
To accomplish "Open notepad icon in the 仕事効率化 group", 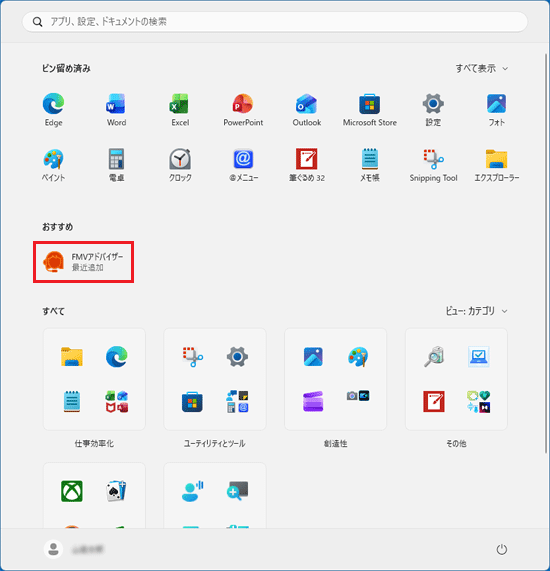I will pyautogui.click(x=72, y=401).
